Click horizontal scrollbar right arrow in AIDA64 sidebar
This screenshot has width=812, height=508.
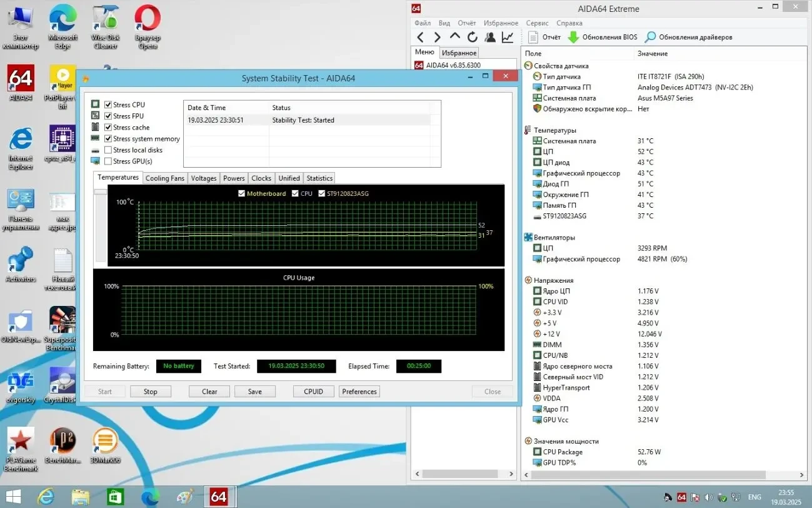512,474
